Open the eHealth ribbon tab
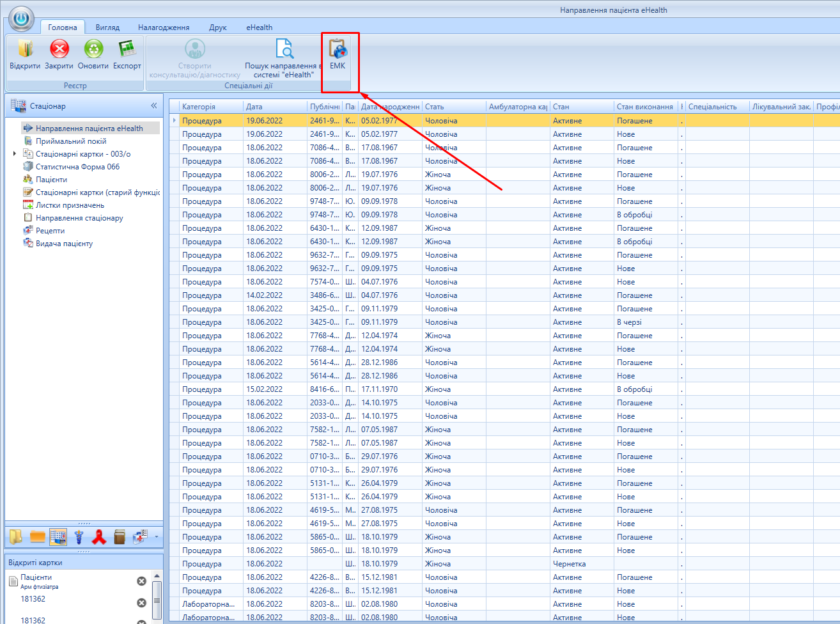 click(x=260, y=27)
